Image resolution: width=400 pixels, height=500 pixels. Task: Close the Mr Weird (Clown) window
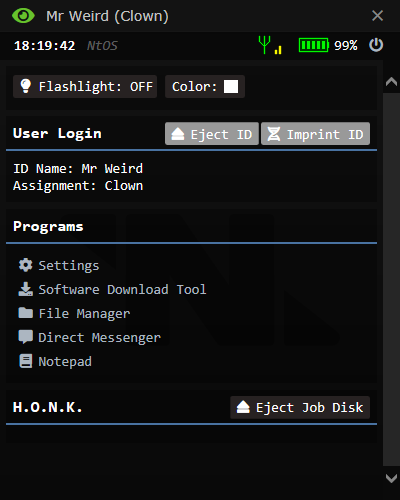(x=377, y=16)
